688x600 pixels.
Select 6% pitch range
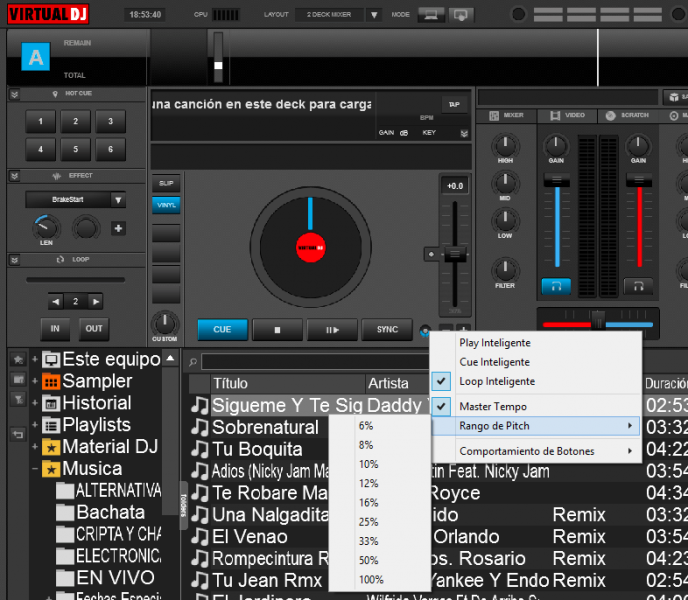click(380, 426)
